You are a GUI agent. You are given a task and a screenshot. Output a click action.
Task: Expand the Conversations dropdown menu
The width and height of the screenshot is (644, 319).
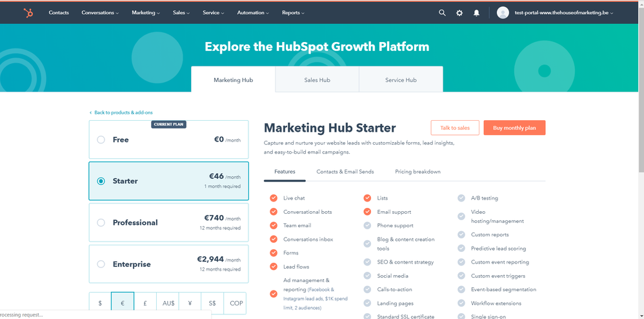click(100, 13)
